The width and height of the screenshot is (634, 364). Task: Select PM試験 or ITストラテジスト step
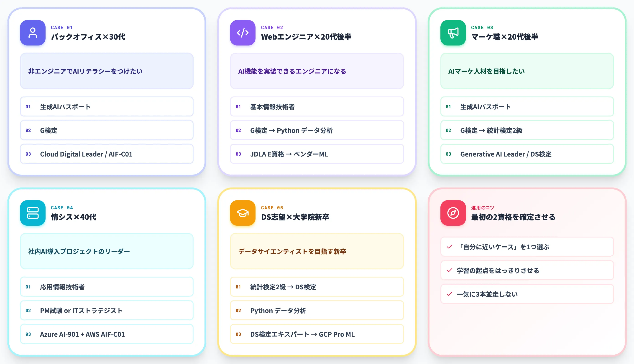pos(107,311)
